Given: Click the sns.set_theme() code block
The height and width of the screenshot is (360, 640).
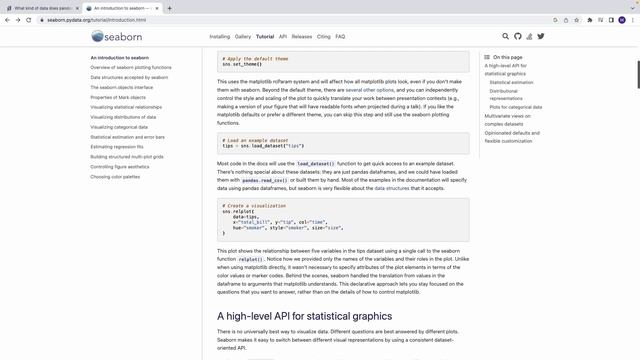Looking at the screenshot, I should [343, 62].
